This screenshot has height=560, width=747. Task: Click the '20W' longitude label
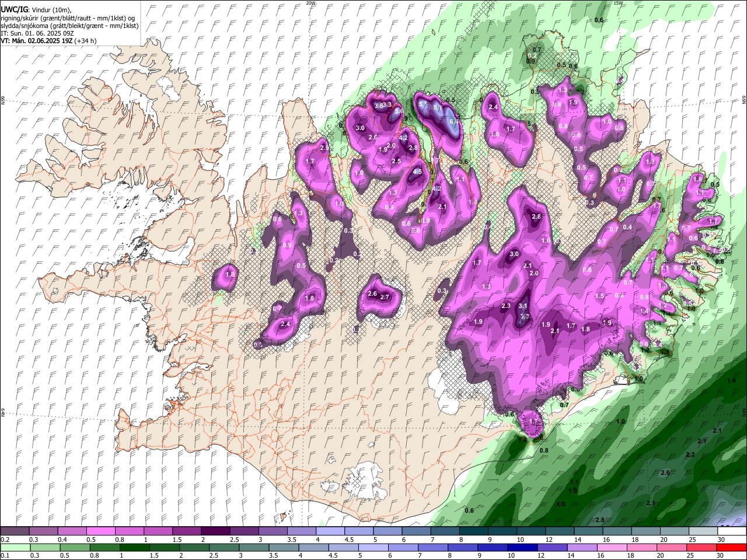click(310, 3)
